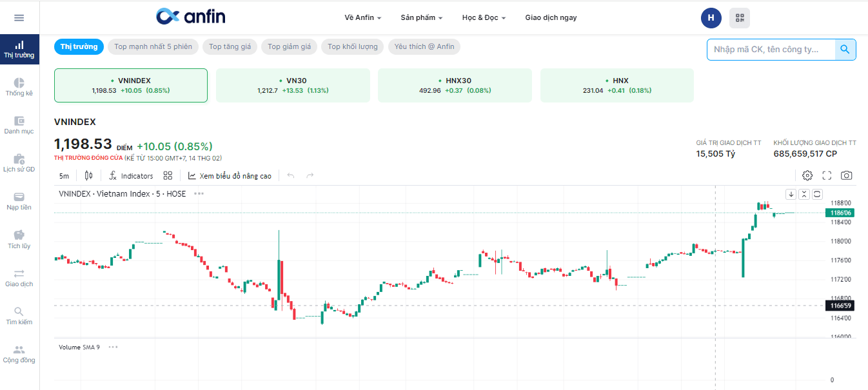The height and width of the screenshot is (390, 868).
Task: Click the 1166.59 crosshair price label
Action: pos(840,306)
